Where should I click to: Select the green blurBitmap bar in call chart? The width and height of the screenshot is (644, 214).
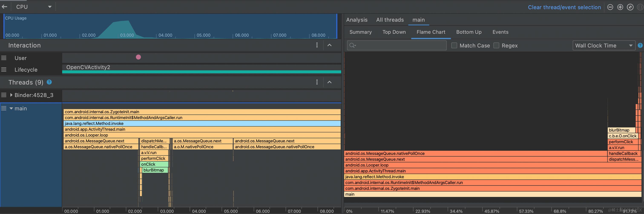click(x=155, y=170)
